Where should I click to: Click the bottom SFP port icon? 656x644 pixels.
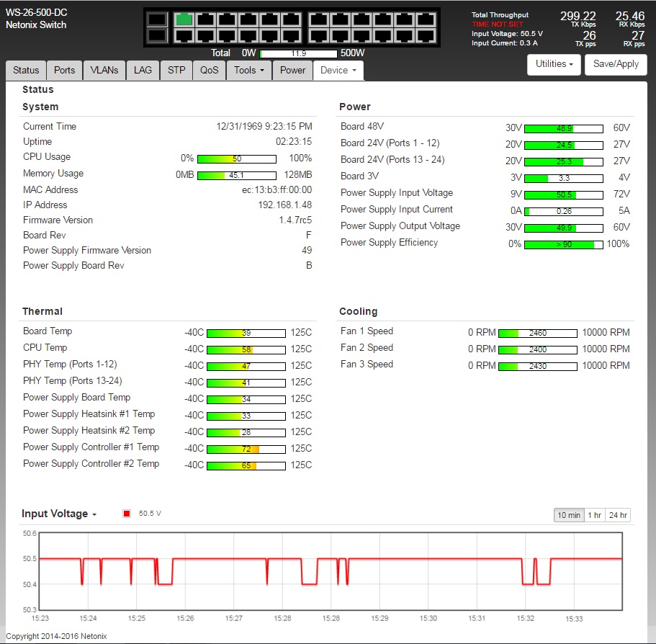tap(156, 35)
